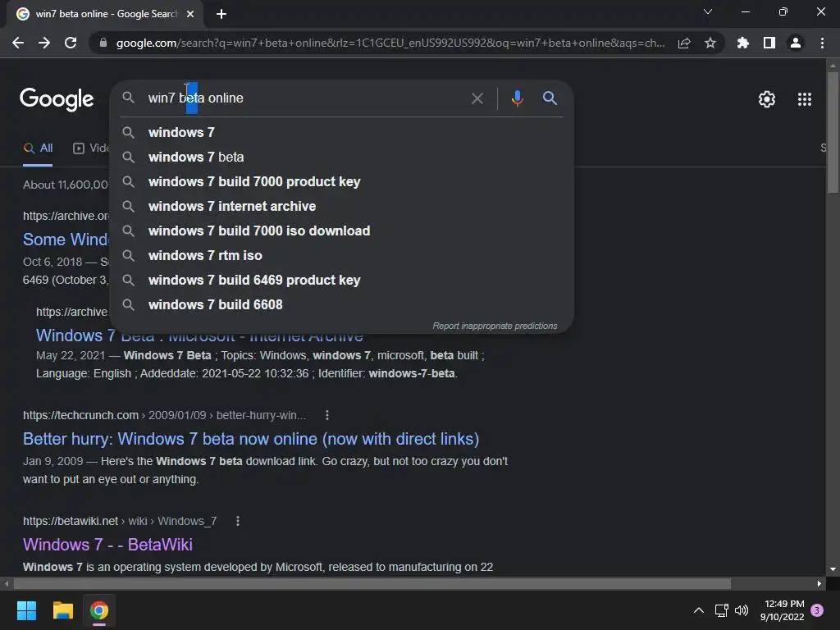Open Chrome three-dot menu
840x630 pixels.
pyautogui.click(x=822, y=43)
